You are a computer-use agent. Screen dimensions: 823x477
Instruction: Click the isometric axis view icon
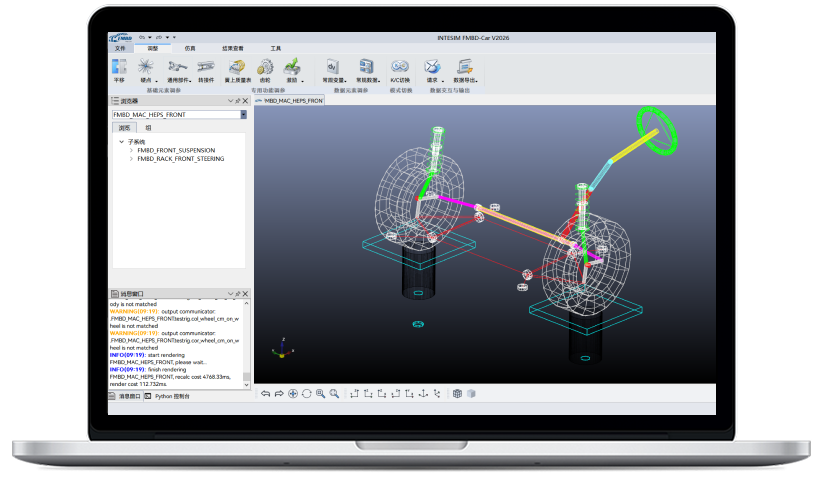click(437, 394)
